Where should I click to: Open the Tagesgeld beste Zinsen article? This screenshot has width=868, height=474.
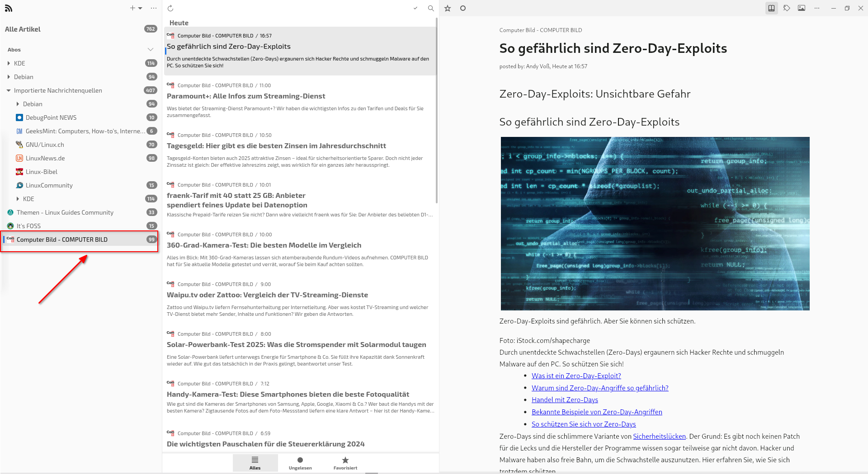[x=300, y=150]
